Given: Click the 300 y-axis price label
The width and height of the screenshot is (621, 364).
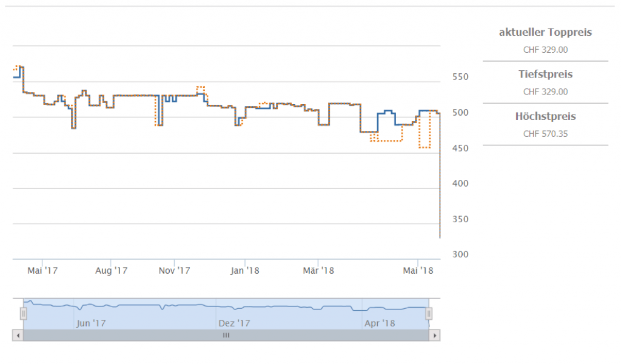Looking at the screenshot, I should point(461,254).
